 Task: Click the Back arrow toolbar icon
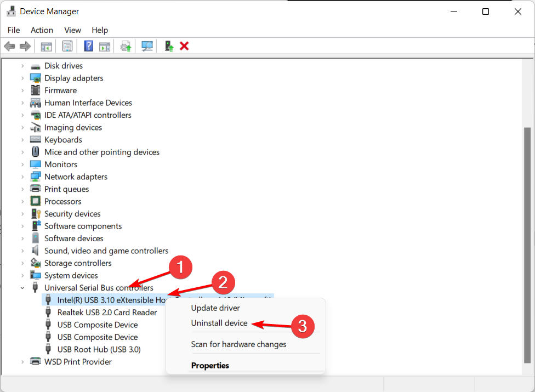9,46
